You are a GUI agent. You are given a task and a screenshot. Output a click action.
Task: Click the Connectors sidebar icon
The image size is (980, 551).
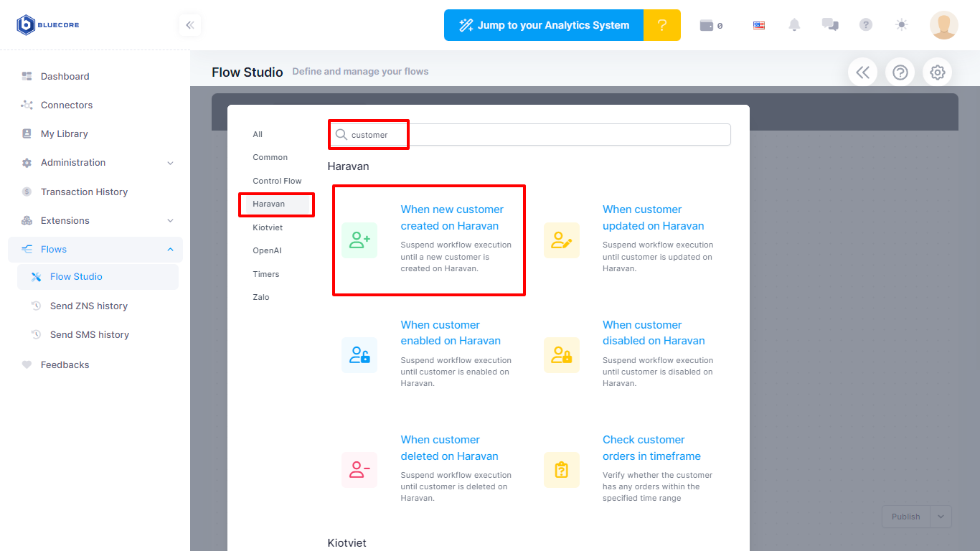27,105
